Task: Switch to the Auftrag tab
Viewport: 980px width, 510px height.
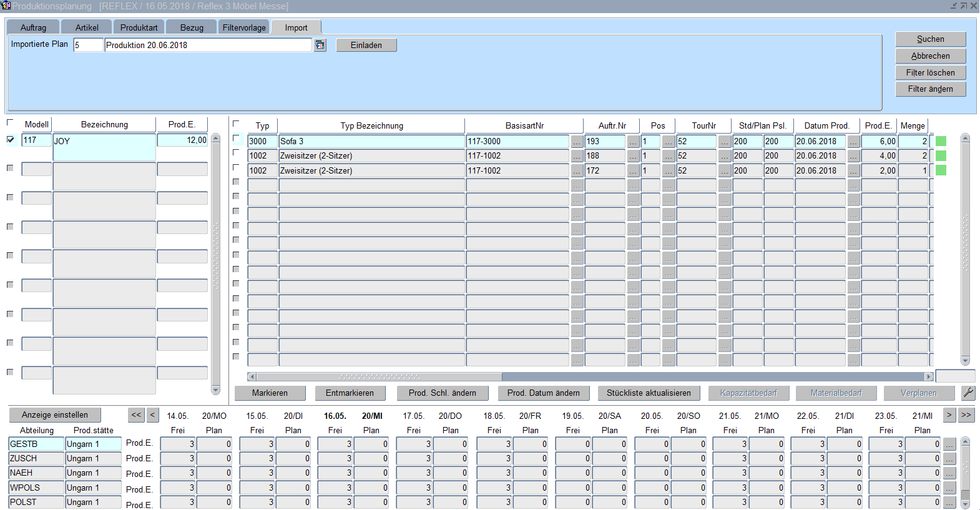Action: (33, 27)
